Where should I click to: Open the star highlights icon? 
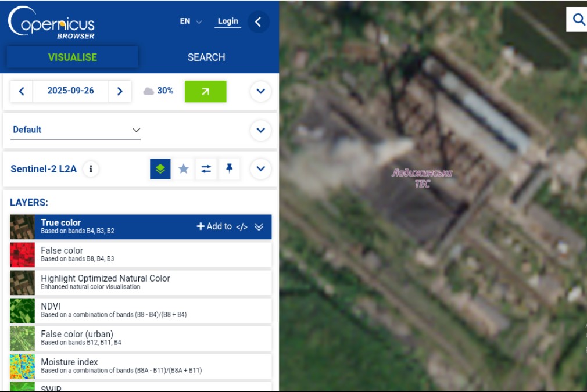[184, 169]
